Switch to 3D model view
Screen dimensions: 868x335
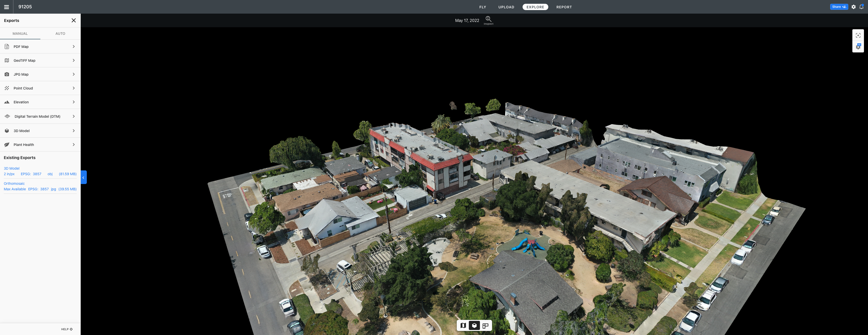(x=474, y=326)
